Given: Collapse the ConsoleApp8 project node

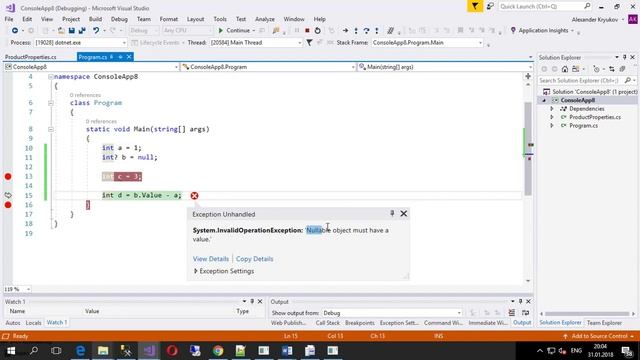Looking at the screenshot, I should point(544,100).
